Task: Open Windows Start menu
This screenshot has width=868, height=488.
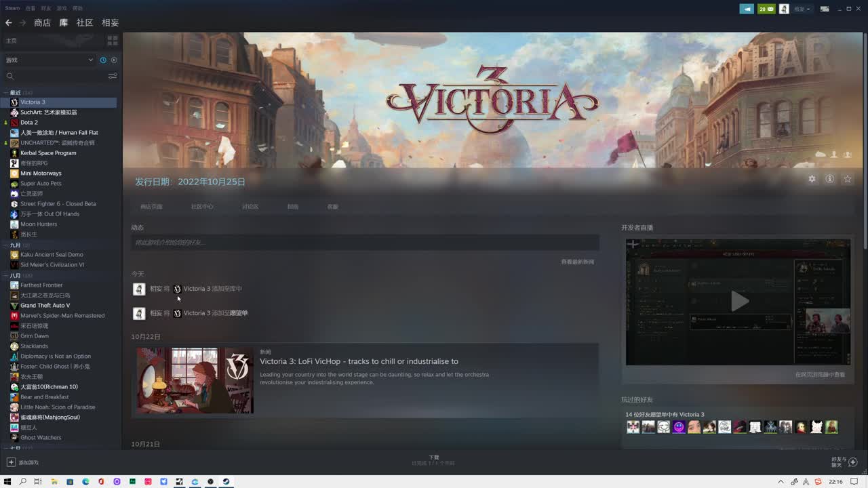Action: (x=8, y=482)
